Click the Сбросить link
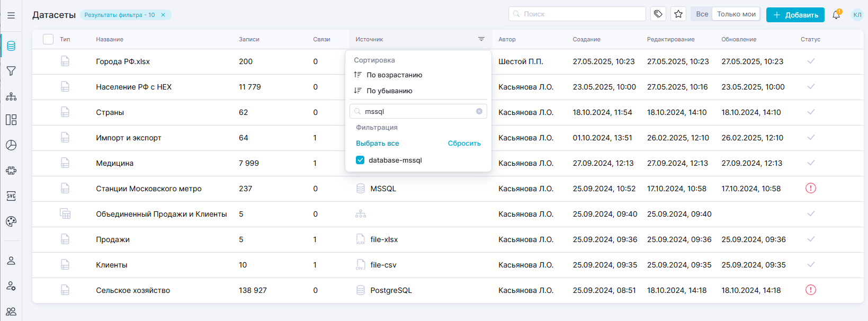This screenshot has height=321, width=868. pos(464,144)
